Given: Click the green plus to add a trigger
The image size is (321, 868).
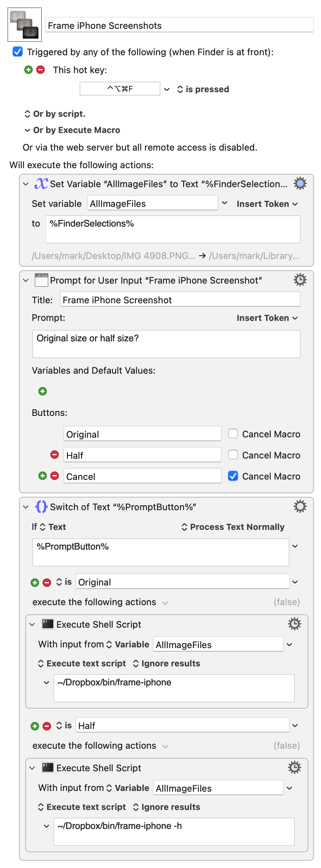Looking at the screenshot, I should click(x=29, y=70).
